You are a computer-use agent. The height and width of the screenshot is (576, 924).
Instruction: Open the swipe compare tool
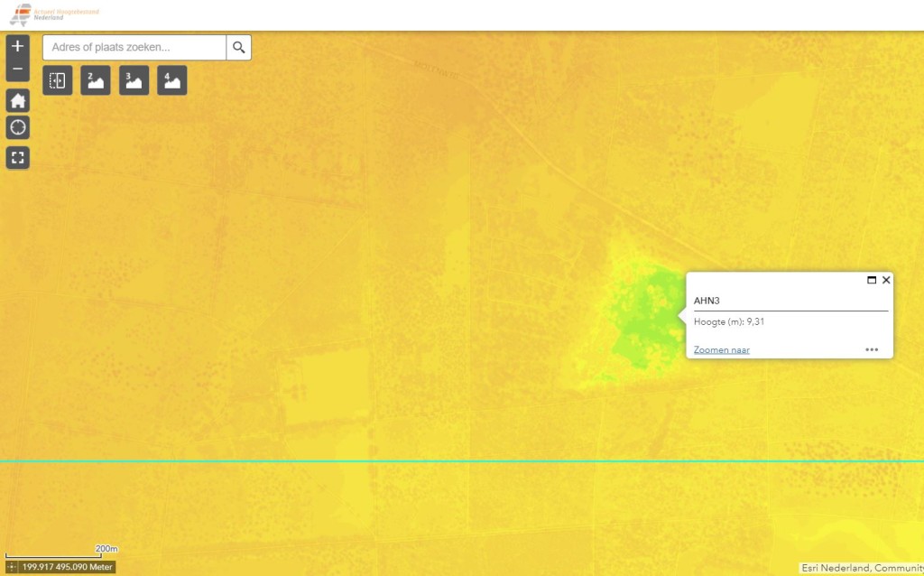(x=57, y=80)
